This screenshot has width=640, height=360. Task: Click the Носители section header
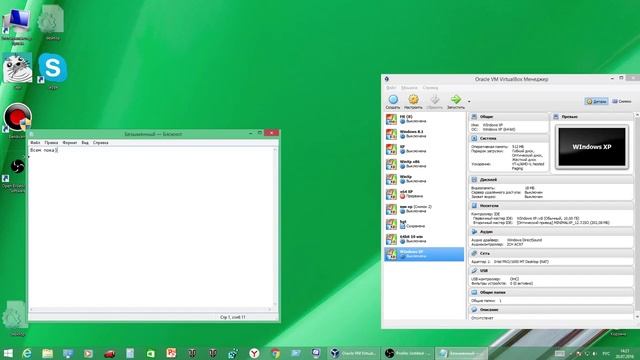[551, 206]
